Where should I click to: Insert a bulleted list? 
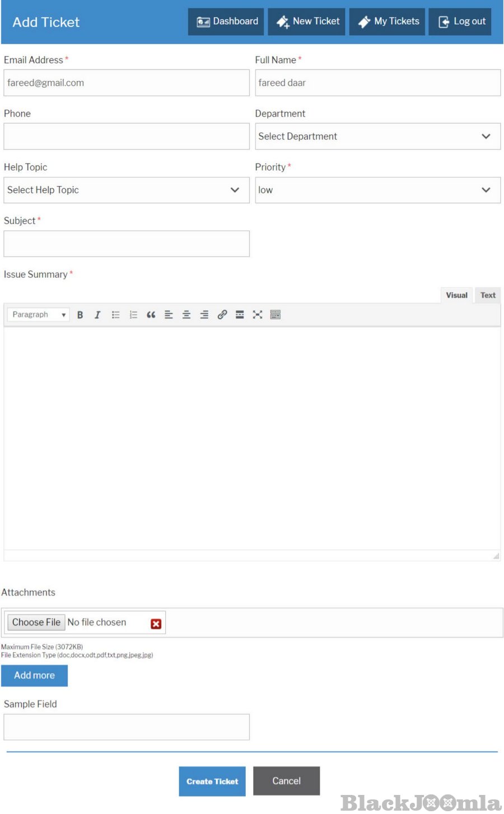pos(116,315)
